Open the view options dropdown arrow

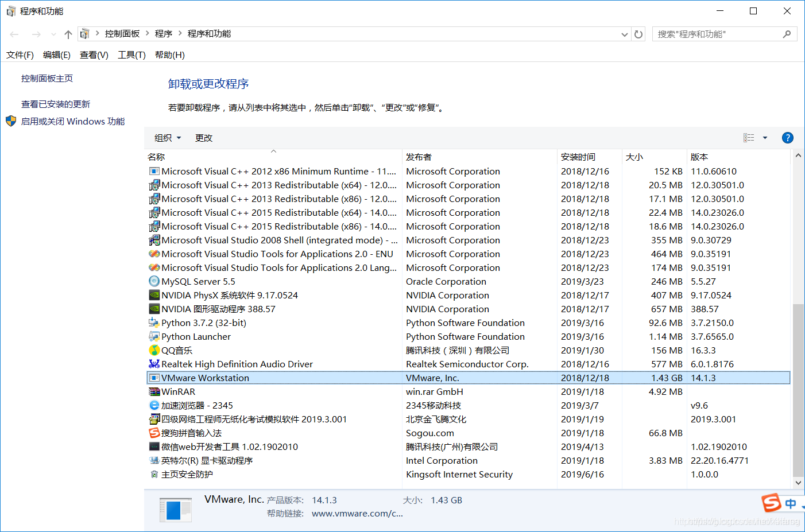click(x=765, y=138)
